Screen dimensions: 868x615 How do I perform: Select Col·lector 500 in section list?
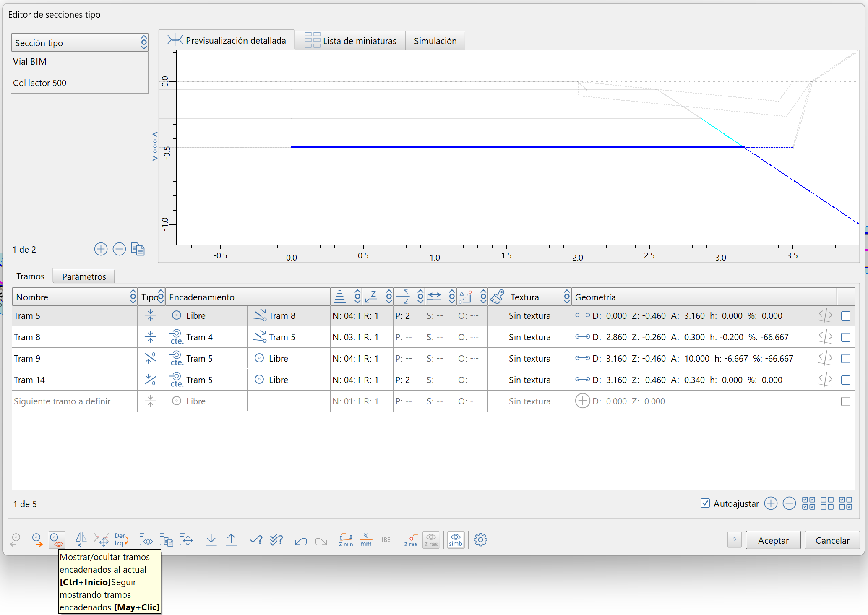coord(40,83)
